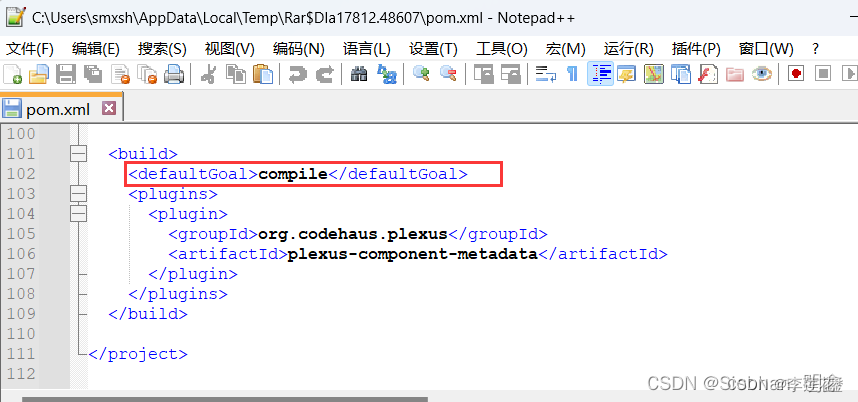Show the Document Map panel

(x=653, y=74)
